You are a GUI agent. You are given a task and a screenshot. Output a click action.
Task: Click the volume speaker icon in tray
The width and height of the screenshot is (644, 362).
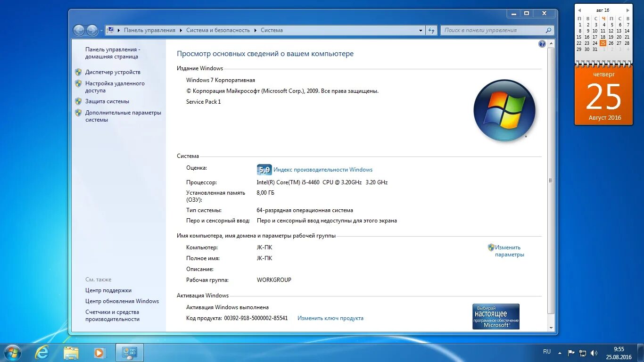click(x=594, y=353)
